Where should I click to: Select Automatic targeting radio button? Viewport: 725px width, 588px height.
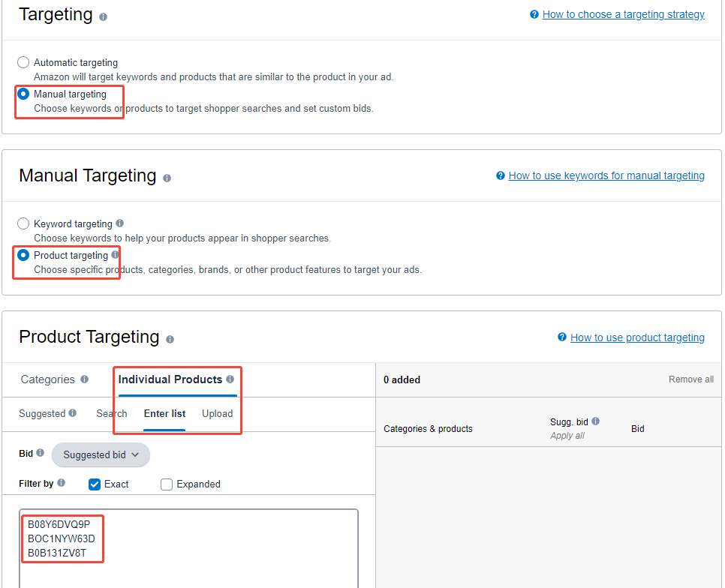coord(23,63)
